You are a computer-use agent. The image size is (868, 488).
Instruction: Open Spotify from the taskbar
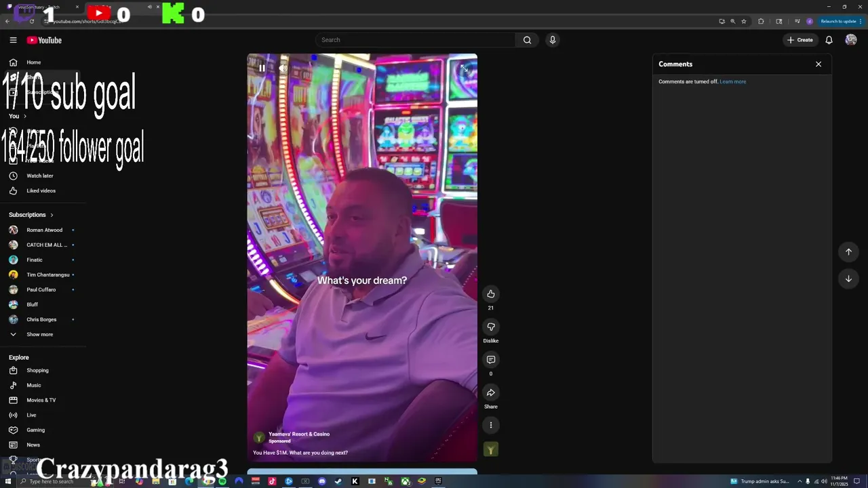(x=222, y=481)
